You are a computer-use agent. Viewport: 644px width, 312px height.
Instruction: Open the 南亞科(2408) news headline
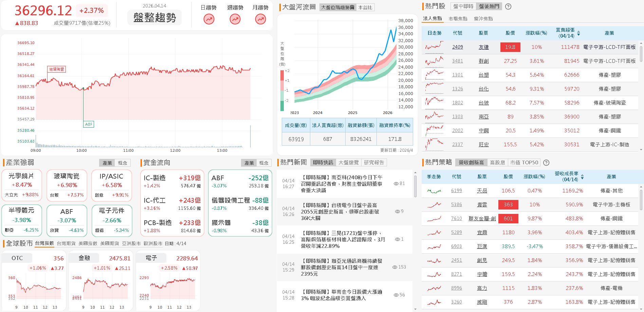pos(342,184)
